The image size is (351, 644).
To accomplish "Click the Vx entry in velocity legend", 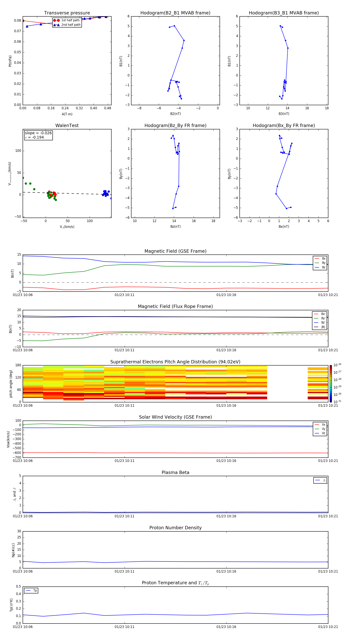I will coord(320,425).
